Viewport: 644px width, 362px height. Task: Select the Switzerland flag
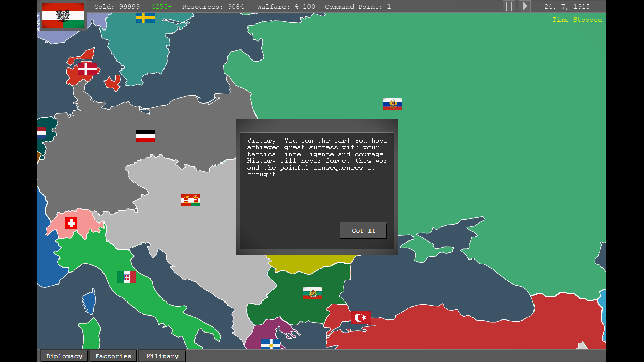coord(71,223)
